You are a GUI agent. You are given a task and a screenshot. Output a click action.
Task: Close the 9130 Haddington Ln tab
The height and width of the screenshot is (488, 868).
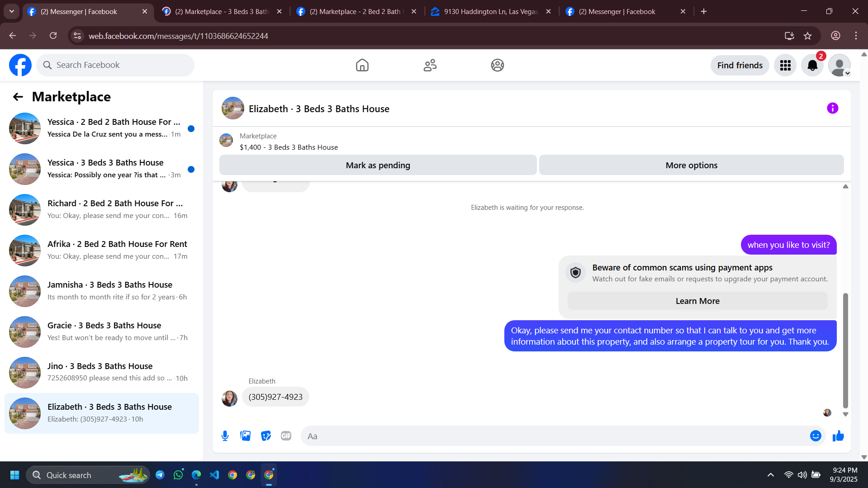coord(548,12)
